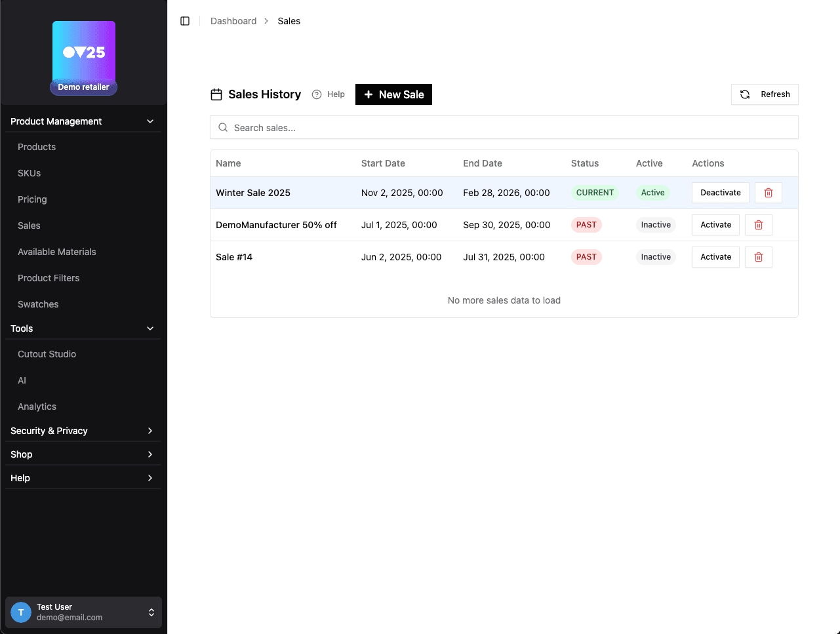The image size is (840, 634).
Task: Click the refresh arrows icon
Action: point(744,94)
